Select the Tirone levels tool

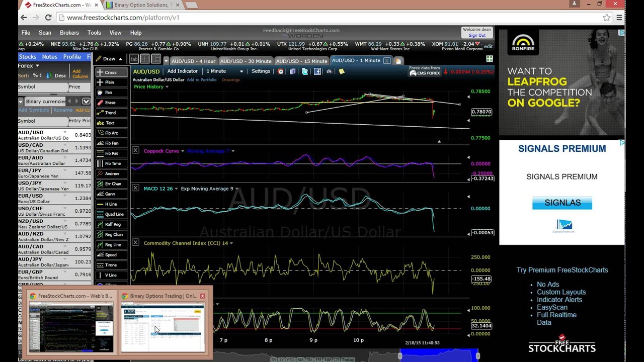coord(111,265)
